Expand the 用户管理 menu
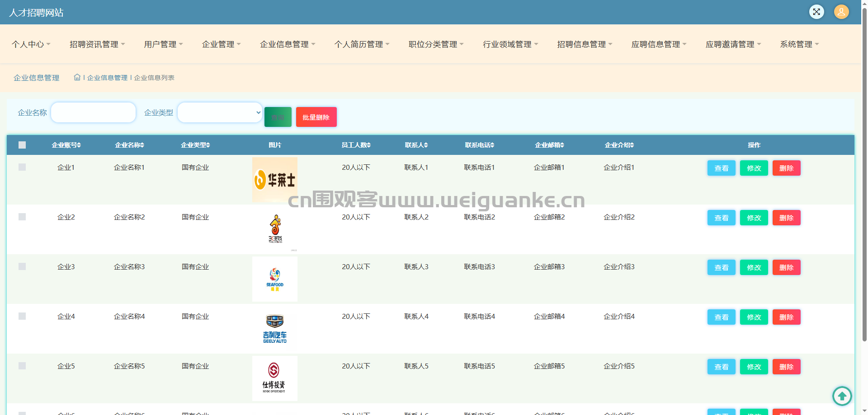The height and width of the screenshot is (415, 868). tap(163, 44)
